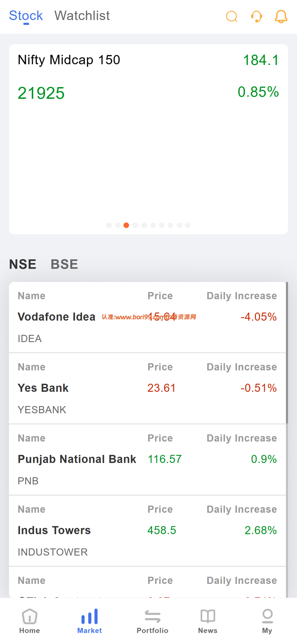This screenshot has width=297, height=644.
Task: Click the stock list vertical scrollbar
Action: tap(287, 353)
